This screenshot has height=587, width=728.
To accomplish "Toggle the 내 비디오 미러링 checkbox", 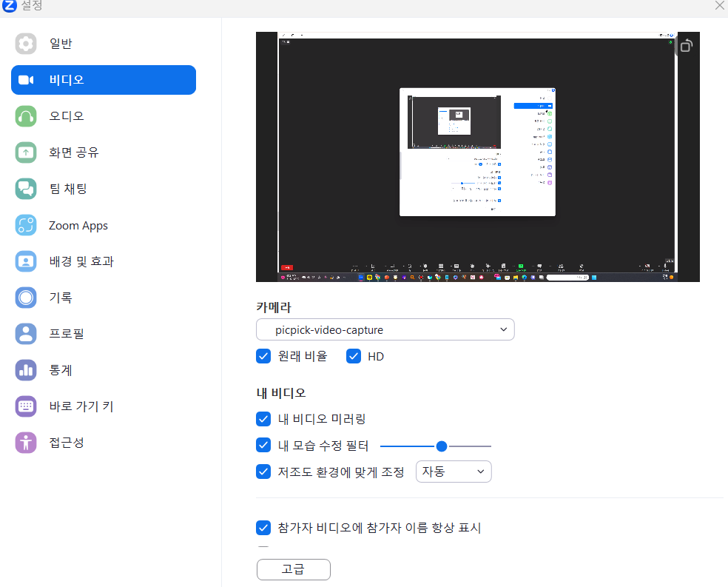I will click(x=263, y=419).
